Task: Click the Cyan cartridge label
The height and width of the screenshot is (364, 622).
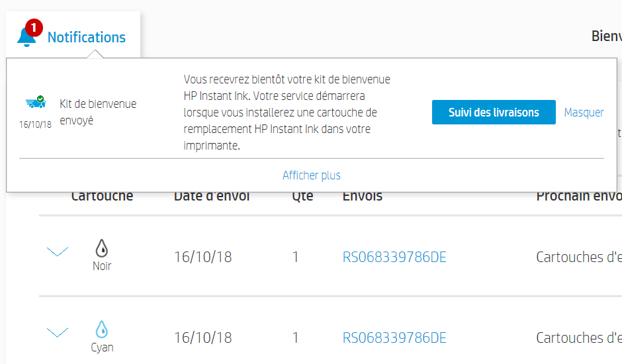Action: pos(102,347)
